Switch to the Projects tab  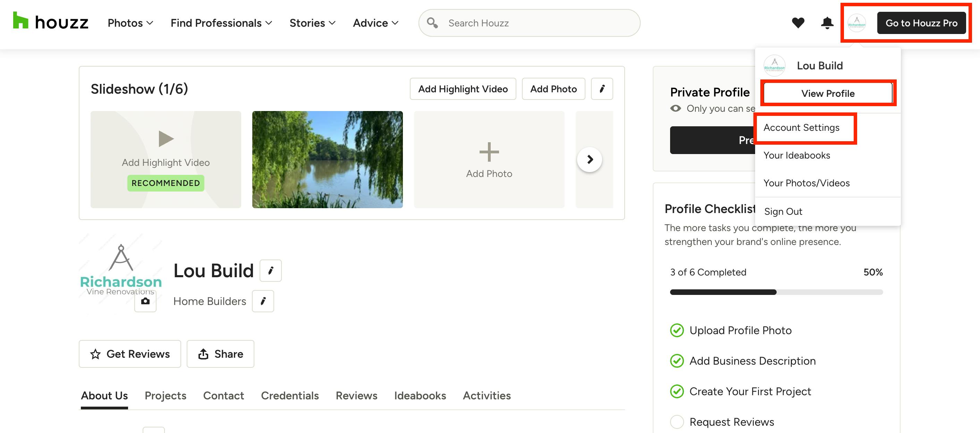point(166,396)
